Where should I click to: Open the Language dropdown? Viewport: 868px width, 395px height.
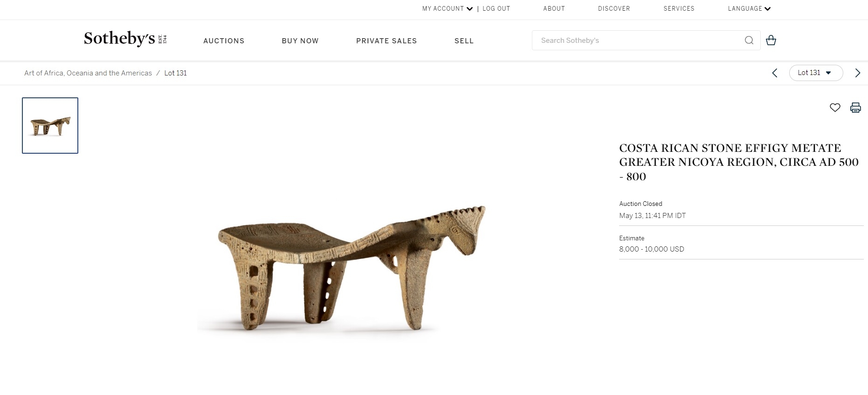coord(749,8)
